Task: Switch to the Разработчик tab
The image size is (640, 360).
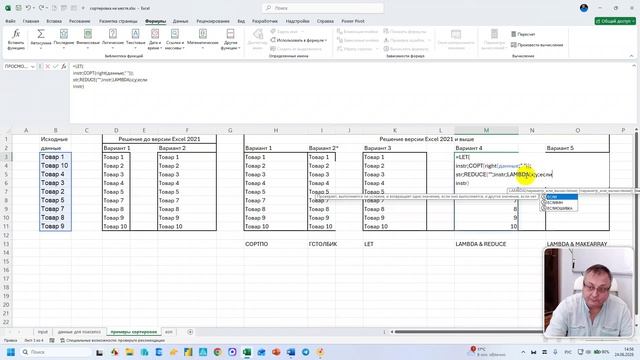Action: coord(264,21)
